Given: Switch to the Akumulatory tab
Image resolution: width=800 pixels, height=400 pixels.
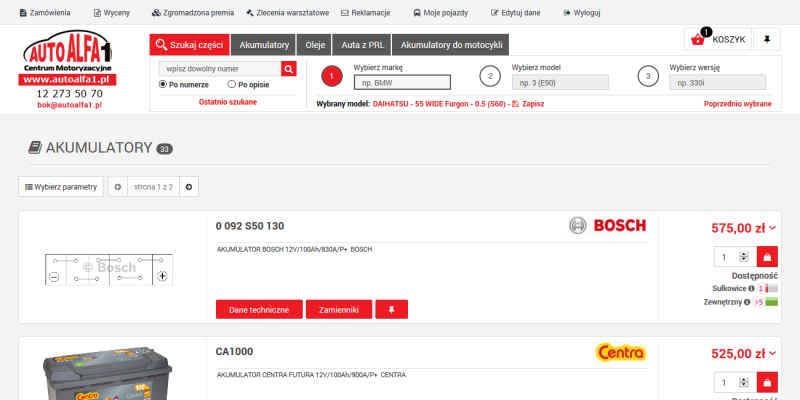Looking at the screenshot, I should point(264,45).
